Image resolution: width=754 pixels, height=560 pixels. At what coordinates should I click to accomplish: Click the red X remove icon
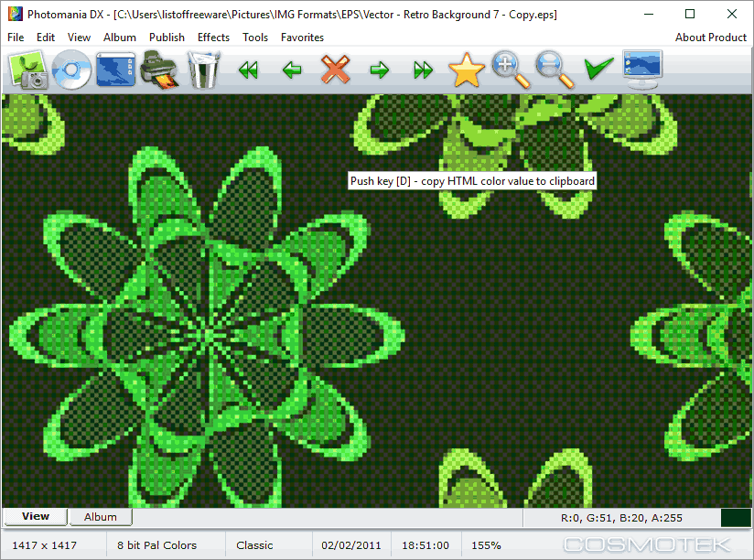(335, 70)
